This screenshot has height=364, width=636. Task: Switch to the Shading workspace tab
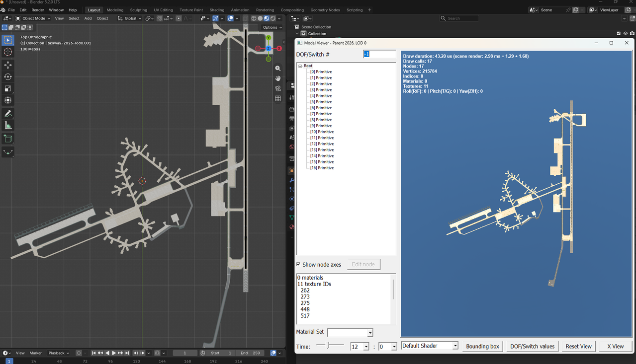(217, 10)
